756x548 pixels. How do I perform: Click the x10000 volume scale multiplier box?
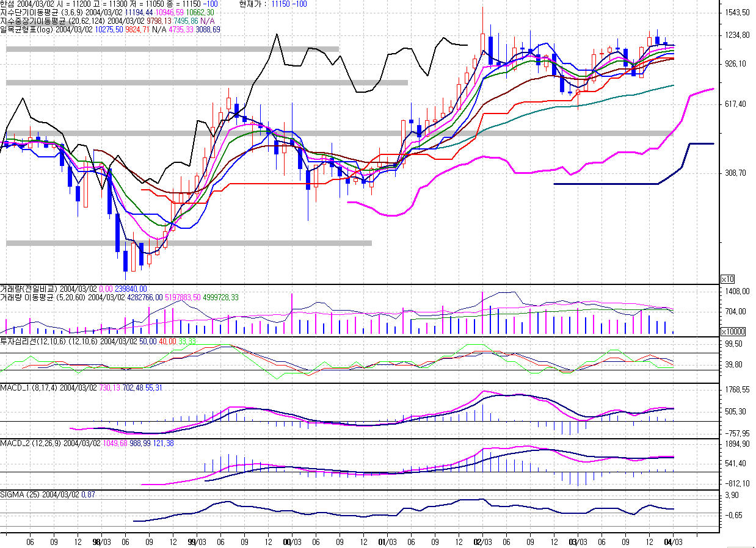(x=733, y=331)
